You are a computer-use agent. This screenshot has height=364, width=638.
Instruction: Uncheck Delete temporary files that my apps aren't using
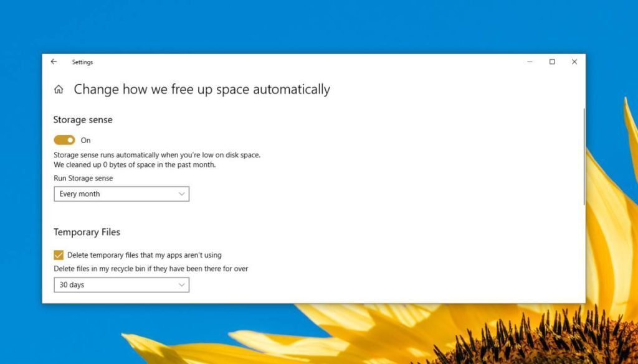(58, 254)
